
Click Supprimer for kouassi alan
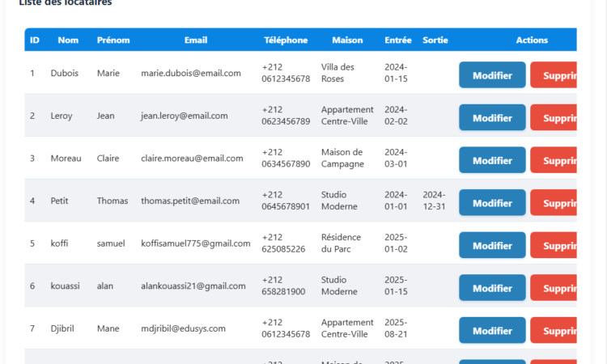[554, 288]
